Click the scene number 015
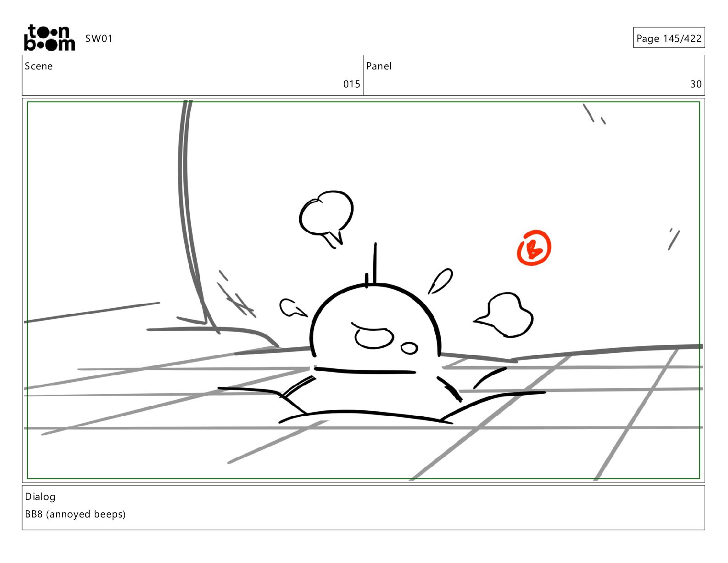The height and width of the screenshot is (563, 728). [352, 84]
